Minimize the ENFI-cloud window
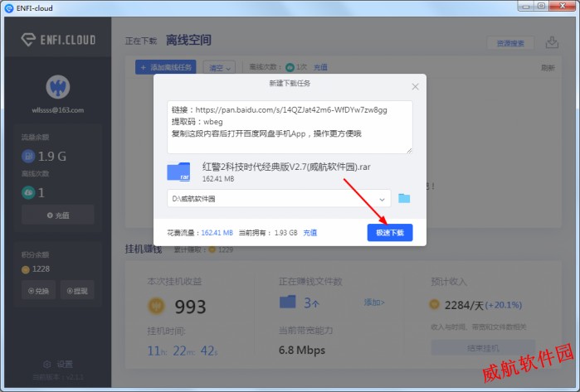 point(526,6)
